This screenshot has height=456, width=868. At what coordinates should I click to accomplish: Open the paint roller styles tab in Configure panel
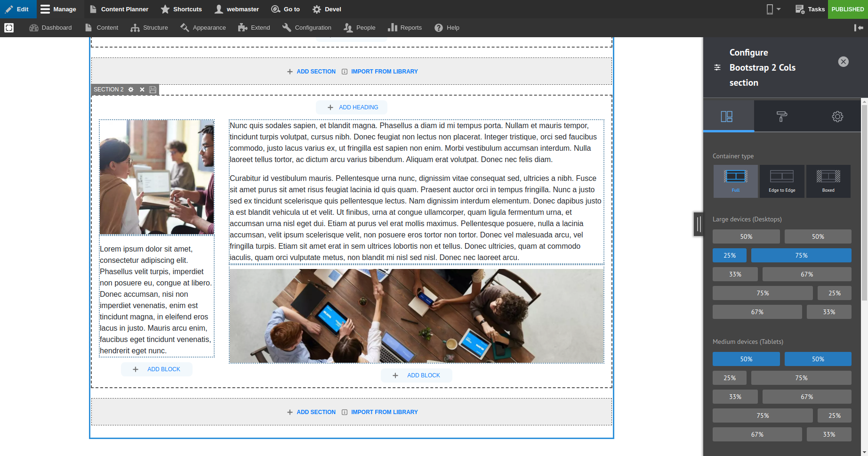point(781,116)
